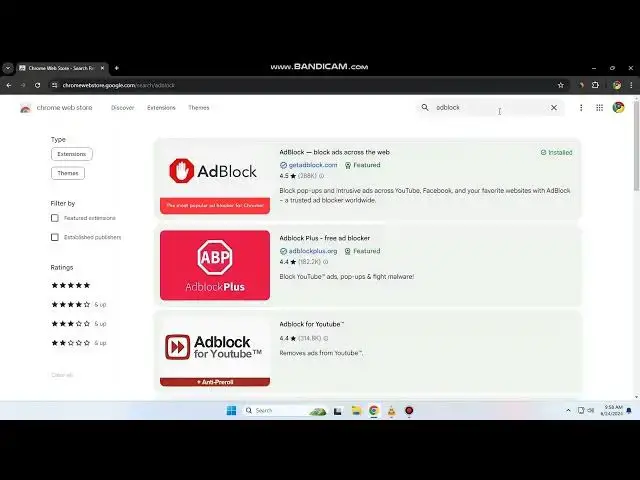Click the Chrome Web Store logo
640x480 pixels.
point(25,108)
